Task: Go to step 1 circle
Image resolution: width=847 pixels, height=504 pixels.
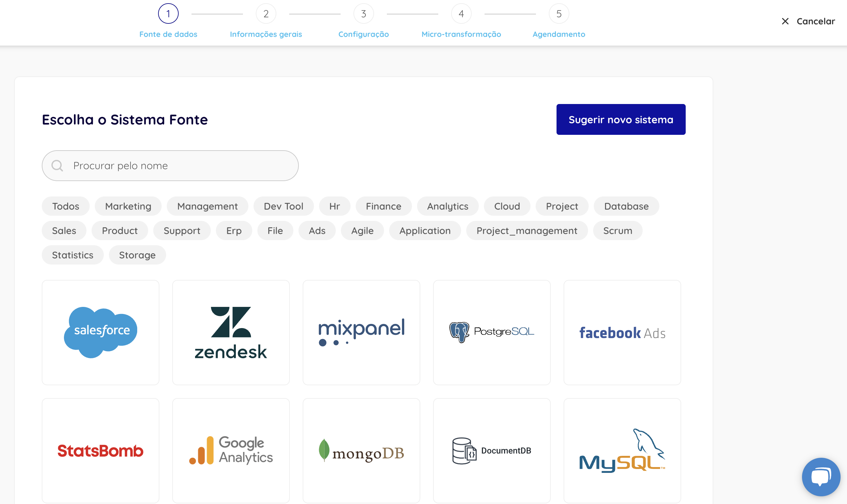Action: [168, 13]
